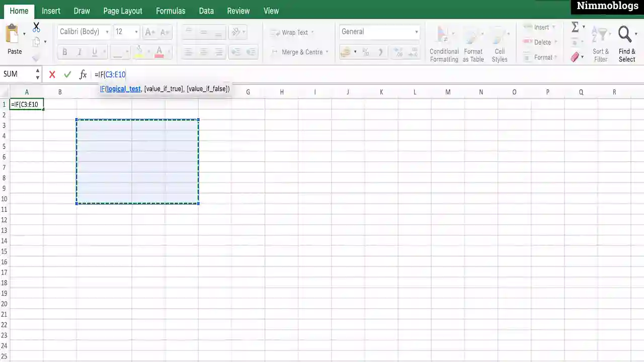Open Conditional Formatting options

coord(444,43)
